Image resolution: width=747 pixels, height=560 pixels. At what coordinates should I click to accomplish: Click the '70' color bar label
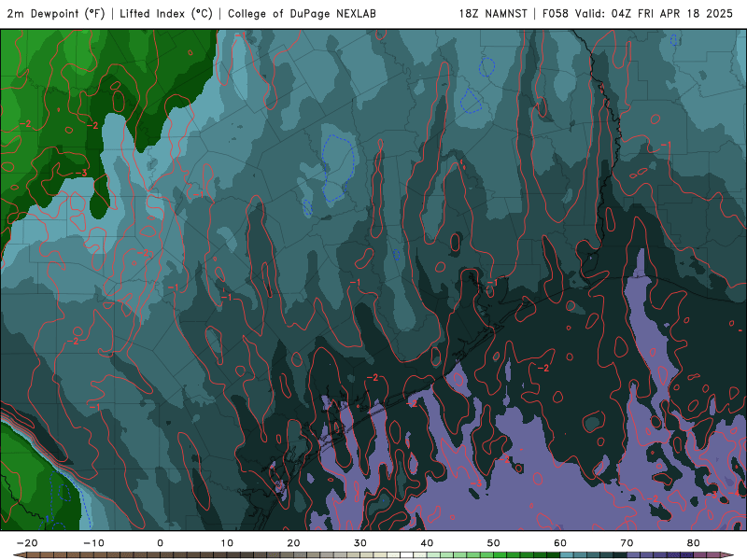(x=627, y=543)
